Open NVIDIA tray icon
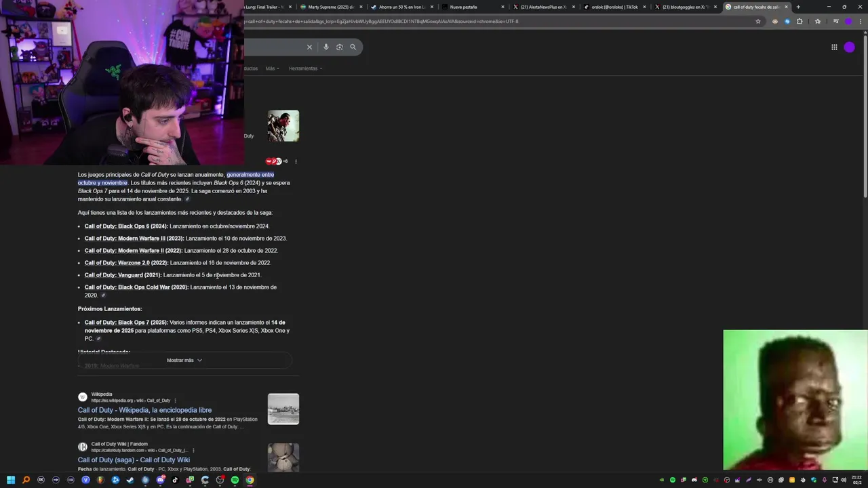 662,480
